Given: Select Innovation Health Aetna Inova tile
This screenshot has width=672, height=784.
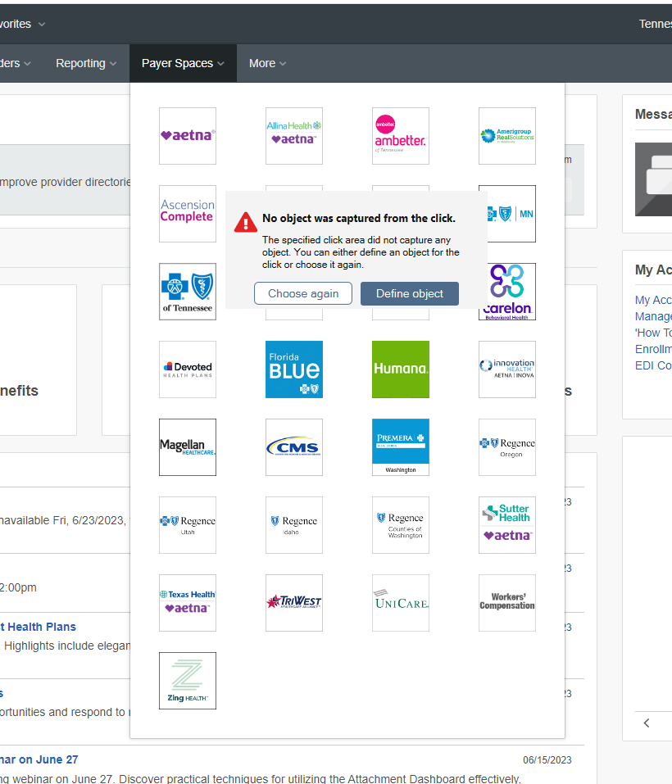Looking at the screenshot, I should tap(507, 369).
